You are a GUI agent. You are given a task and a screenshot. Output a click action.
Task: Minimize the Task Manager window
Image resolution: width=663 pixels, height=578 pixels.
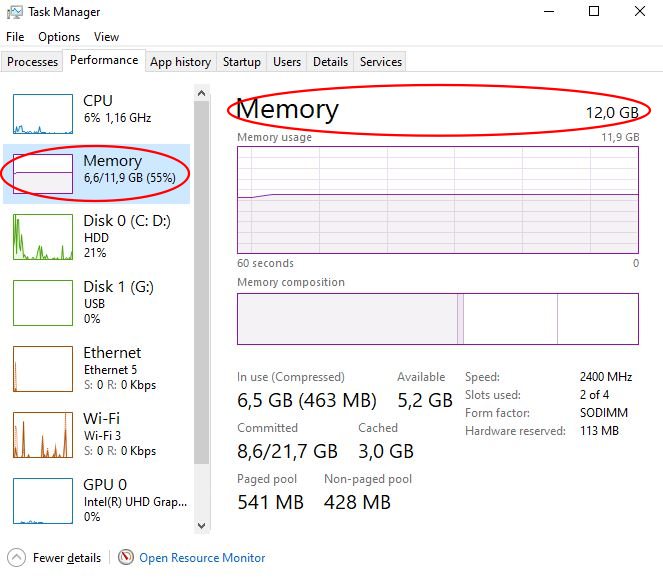(549, 11)
